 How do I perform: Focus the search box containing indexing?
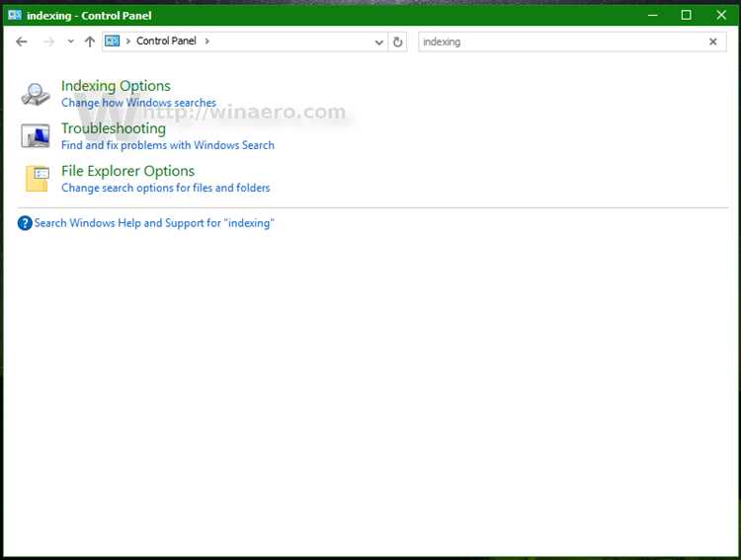[x=562, y=42]
